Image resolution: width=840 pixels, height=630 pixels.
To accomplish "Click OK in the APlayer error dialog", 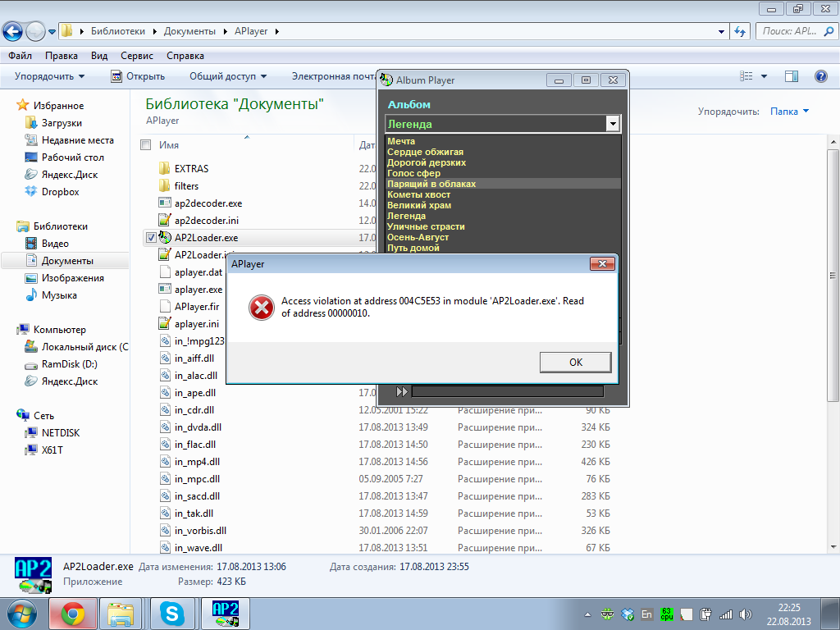I will (x=575, y=362).
